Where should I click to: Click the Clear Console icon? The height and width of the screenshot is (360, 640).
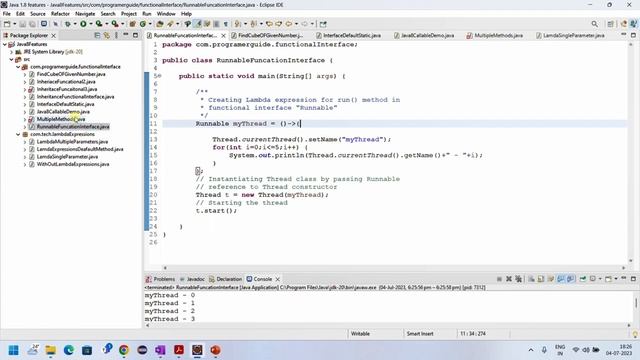[531, 279]
